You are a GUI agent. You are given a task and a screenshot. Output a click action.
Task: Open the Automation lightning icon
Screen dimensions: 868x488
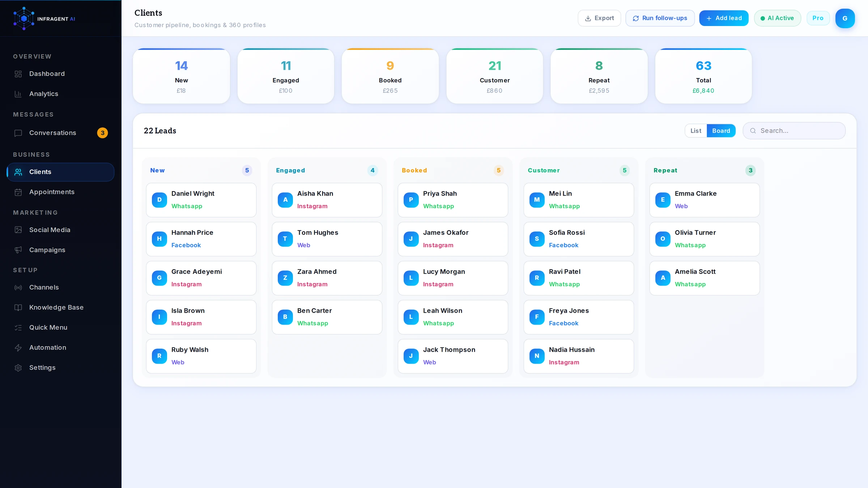[x=18, y=348]
